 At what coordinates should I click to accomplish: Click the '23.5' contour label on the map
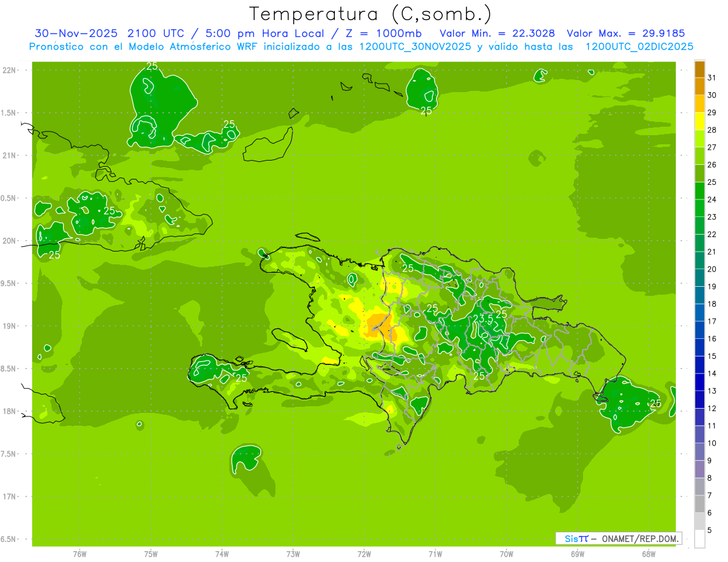pos(483,318)
